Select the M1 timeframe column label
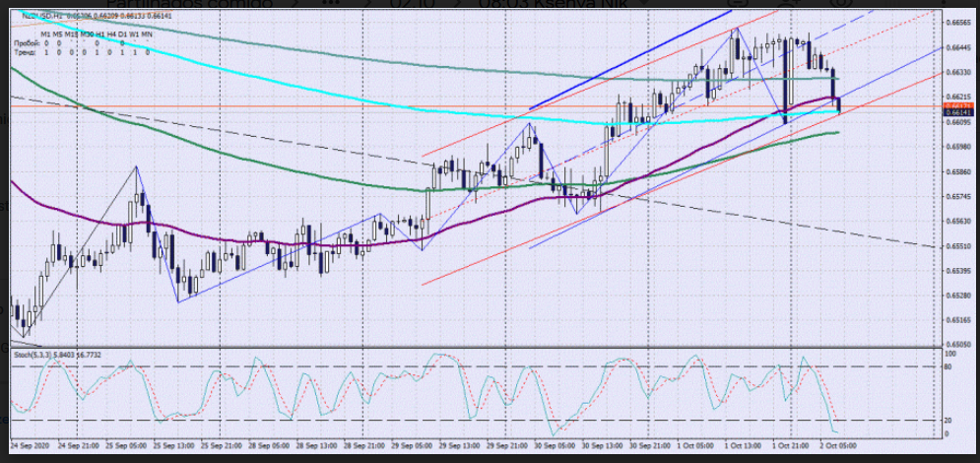 (46, 33)
